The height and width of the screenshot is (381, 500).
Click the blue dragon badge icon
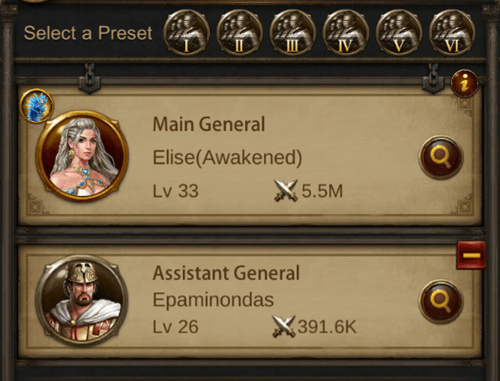(x=37, y=106)
